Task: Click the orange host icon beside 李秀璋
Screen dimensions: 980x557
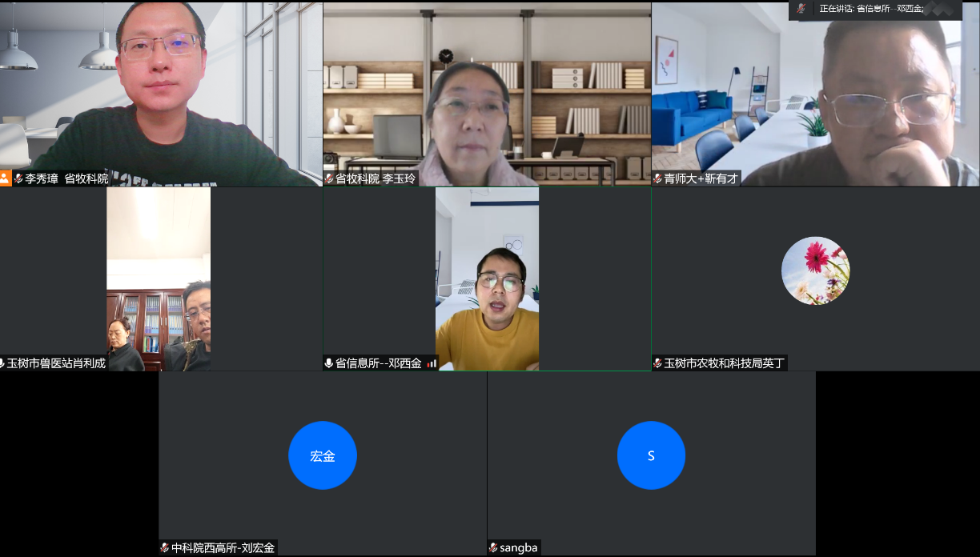Action: [x=5, y=178]
